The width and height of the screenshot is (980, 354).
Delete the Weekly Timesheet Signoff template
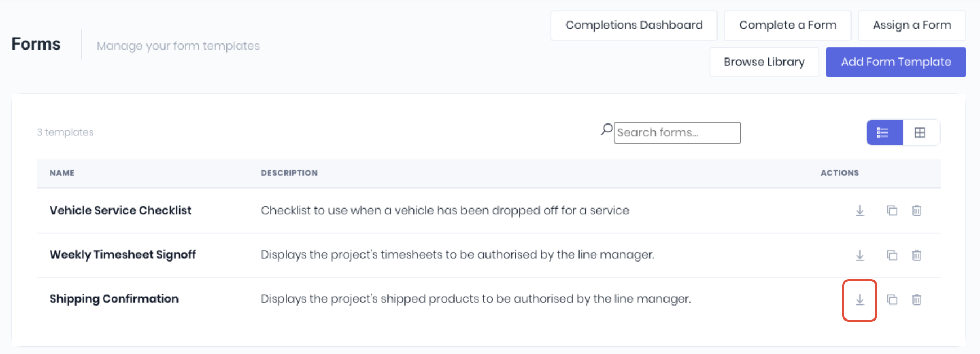(916, 255)
